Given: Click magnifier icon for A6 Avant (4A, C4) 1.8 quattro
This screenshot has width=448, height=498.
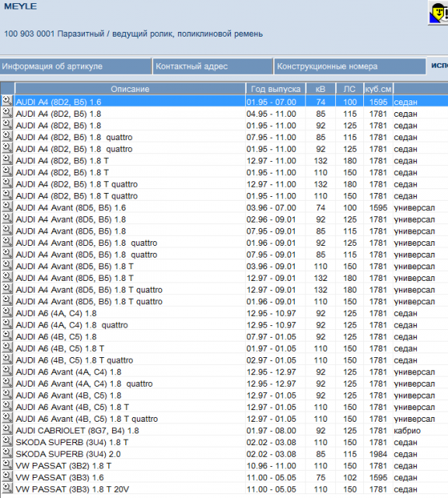Looking at the screenshot, I should pyautogui.click(x=7, y=383).
